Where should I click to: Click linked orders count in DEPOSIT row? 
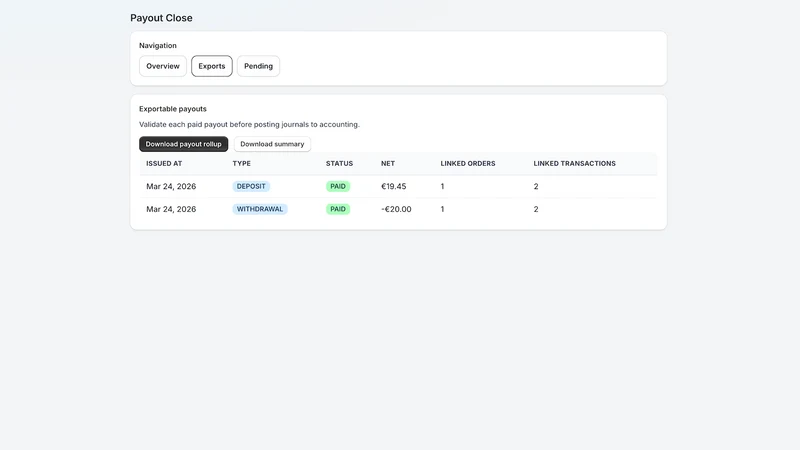442,186
